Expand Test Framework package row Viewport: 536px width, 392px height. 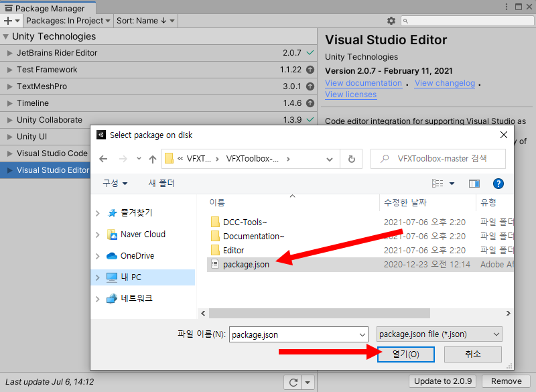coord(9,70)
